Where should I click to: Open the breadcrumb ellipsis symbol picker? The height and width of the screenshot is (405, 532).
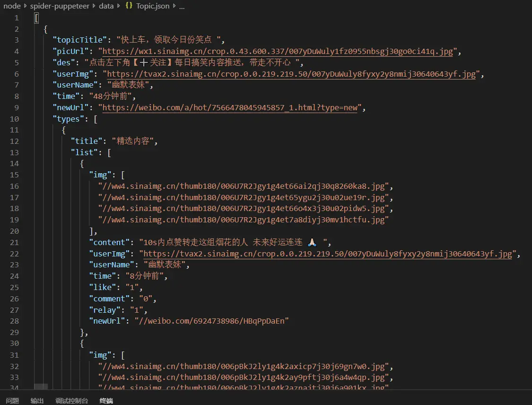(182, 7)
